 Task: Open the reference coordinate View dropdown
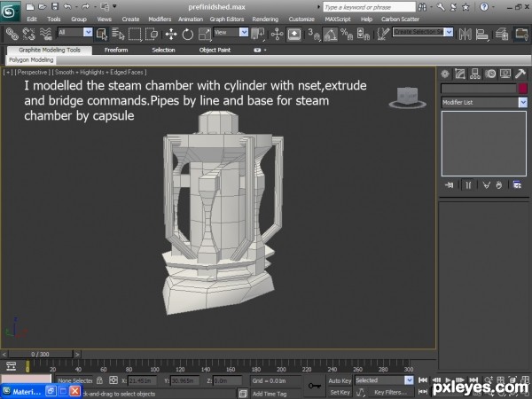pos(244,32)
